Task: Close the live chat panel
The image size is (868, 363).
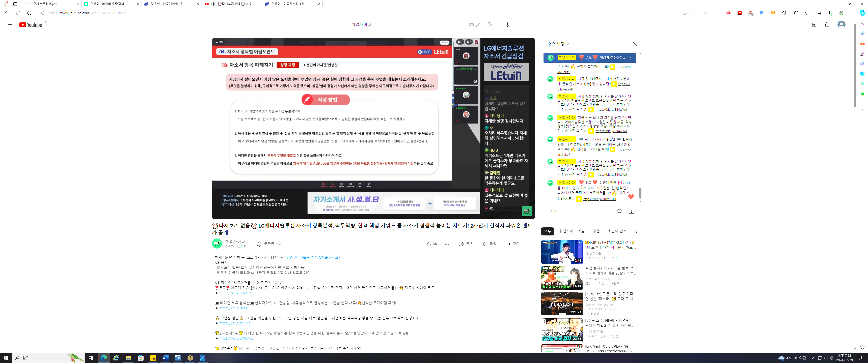Action: 635,44
